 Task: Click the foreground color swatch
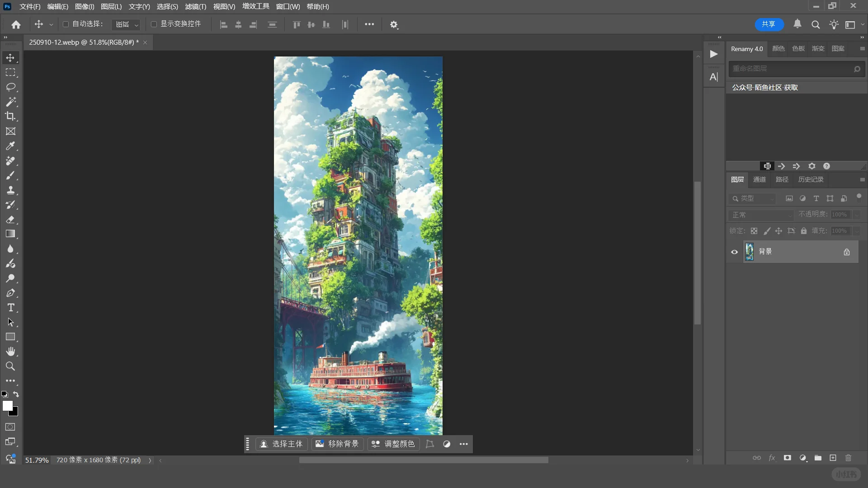coord(7,405)
